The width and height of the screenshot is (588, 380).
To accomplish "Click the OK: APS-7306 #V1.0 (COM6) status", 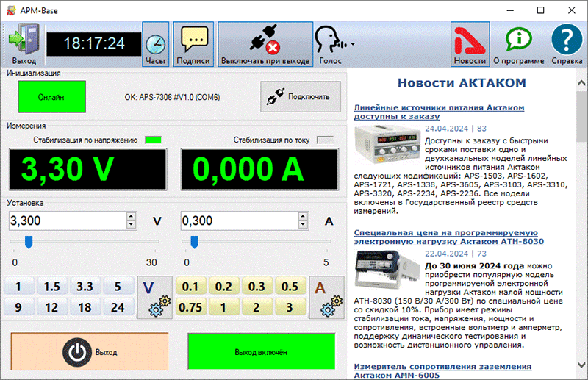I will (172, 97).
